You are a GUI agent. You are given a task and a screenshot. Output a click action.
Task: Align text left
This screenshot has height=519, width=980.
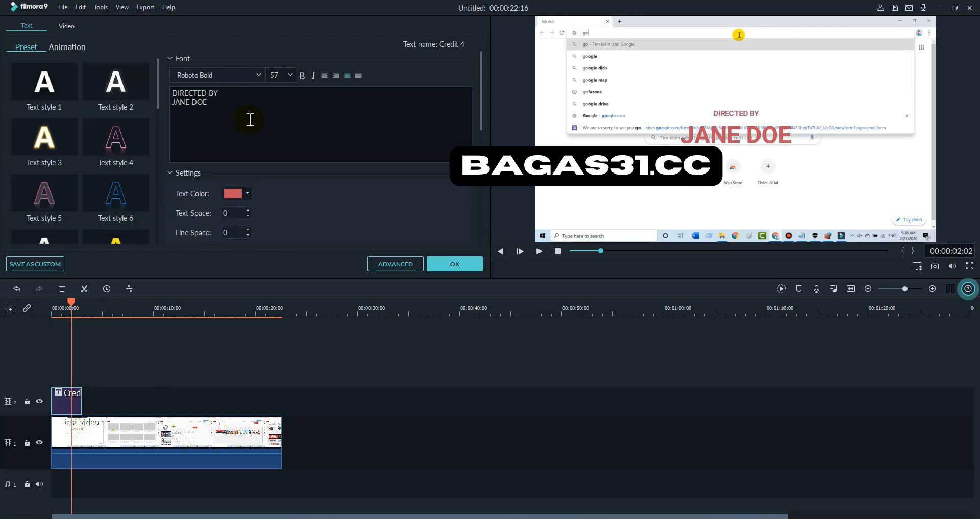pos(325,76)
